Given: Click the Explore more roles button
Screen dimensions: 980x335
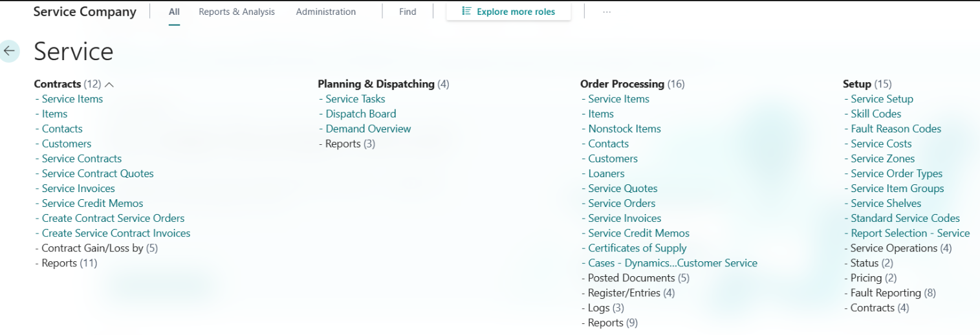Looking at the screenshot, I should click(x=508, y=12).
